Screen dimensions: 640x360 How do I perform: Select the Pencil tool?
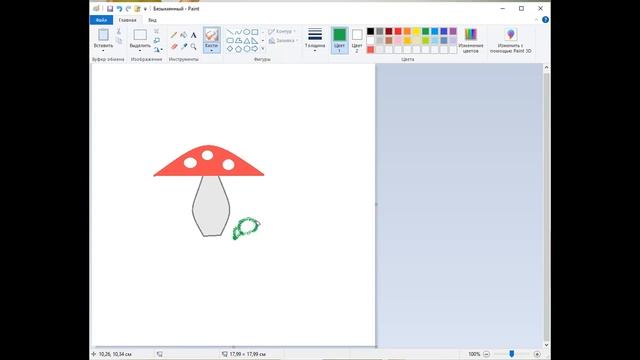pos(174,35)
